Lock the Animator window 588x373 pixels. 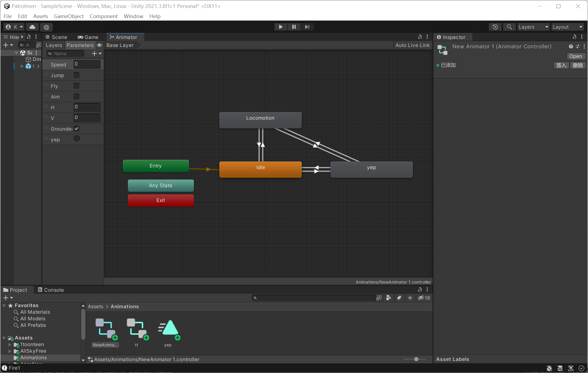(x=420, y=37)
